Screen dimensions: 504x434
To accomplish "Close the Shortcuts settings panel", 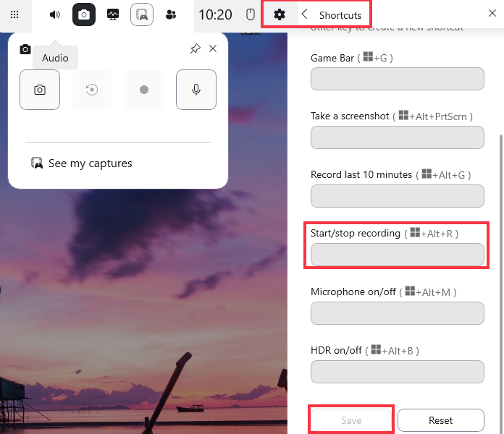I will coord(492,13).
